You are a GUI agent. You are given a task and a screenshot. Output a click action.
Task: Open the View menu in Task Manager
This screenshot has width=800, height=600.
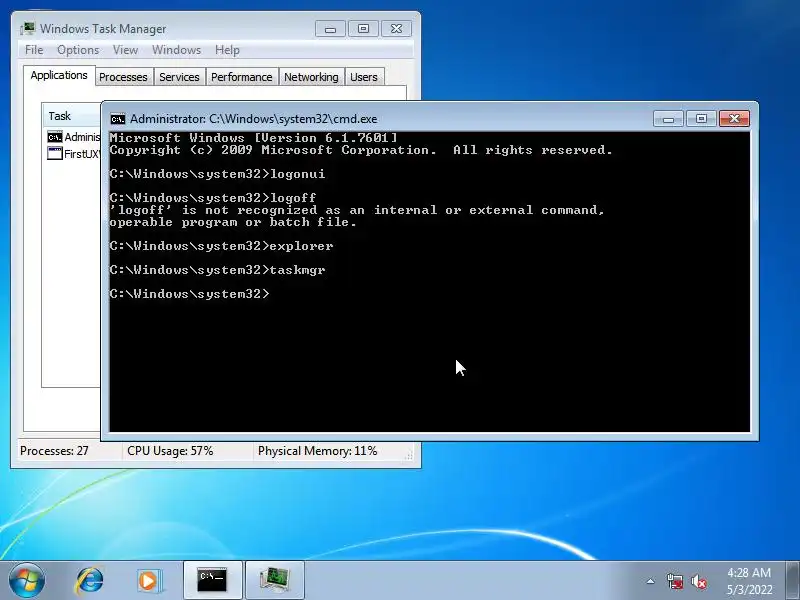click(126, 50)
